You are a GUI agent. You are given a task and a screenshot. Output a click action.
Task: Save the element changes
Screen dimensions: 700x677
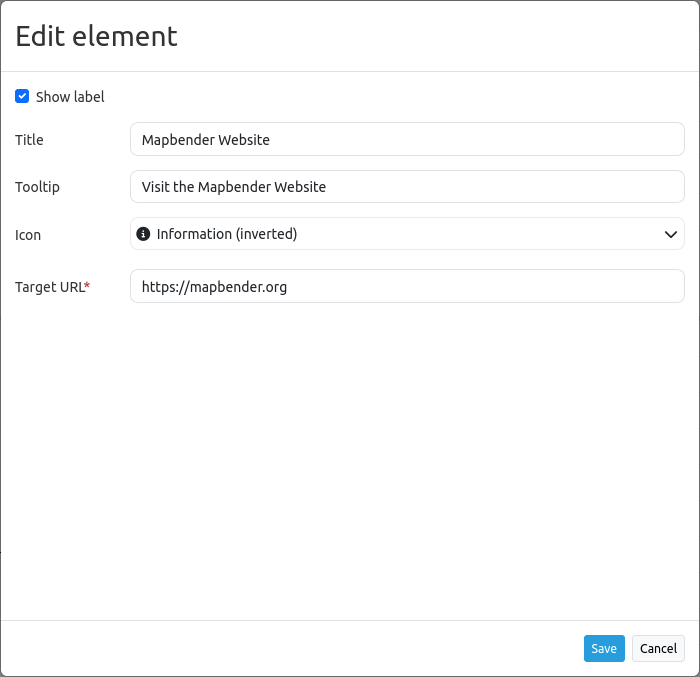604,648
